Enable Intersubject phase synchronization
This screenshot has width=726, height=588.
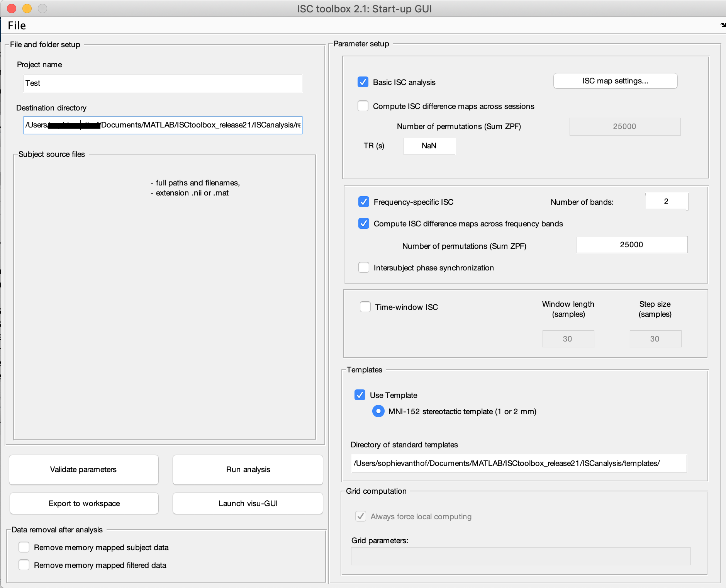pos(363,267)
